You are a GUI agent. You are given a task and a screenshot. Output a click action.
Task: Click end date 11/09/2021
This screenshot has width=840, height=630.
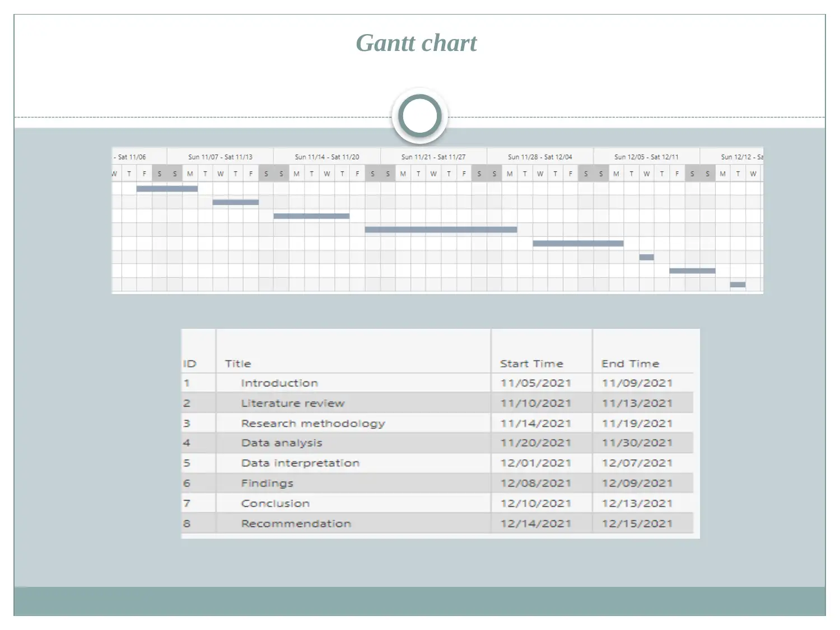637,383
